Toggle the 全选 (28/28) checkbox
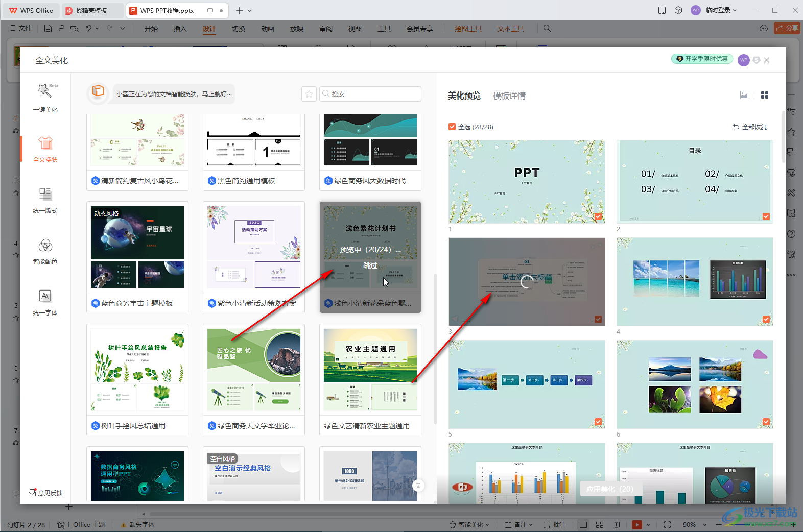The height and width of the screenshot is (532, 803). tap(452, 127)
